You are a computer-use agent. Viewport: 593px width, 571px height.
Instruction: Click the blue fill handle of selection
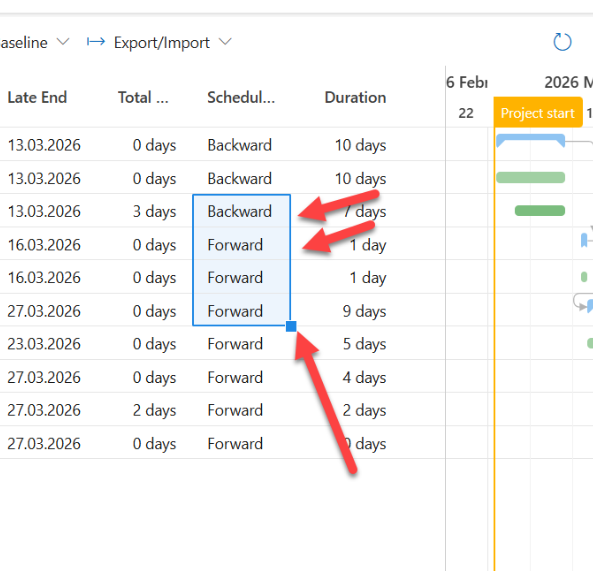[291, 326]
